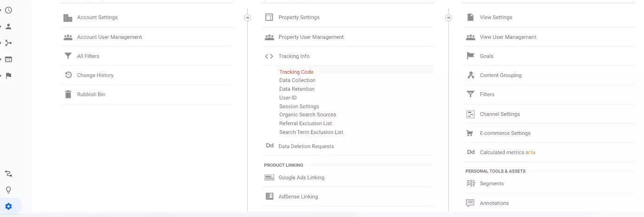Image resolution: width=644 pixels, height=217 pixels.
Task: Click the view Filters funnel icon
Action: click(x=470, y=95)
